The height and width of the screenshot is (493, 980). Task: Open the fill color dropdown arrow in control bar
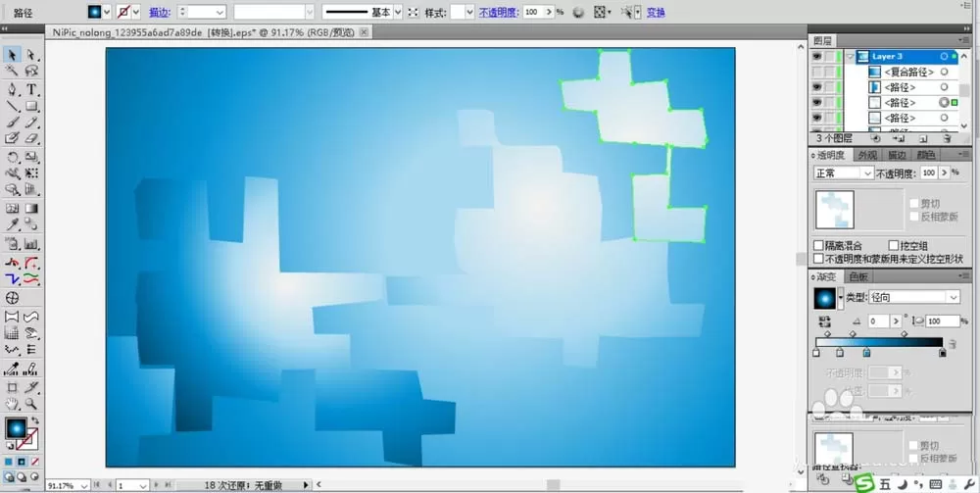107,11
